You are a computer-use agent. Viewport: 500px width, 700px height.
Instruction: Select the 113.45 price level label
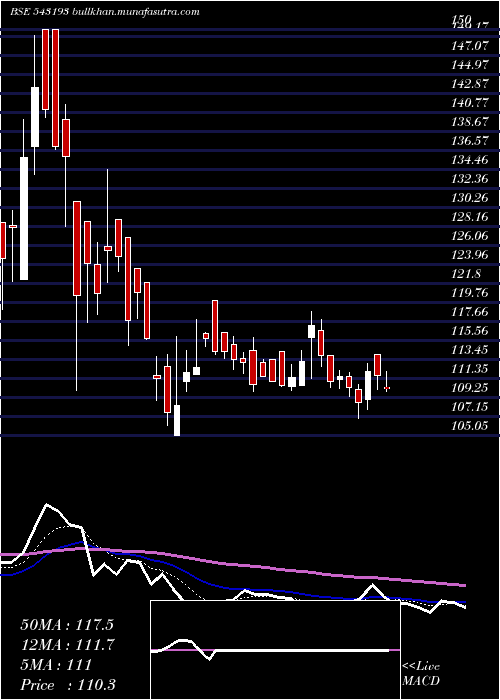click(470, 350)
